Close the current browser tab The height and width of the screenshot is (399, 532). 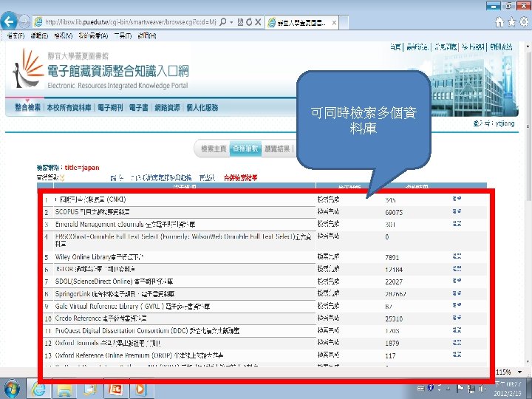pos(334,23)
